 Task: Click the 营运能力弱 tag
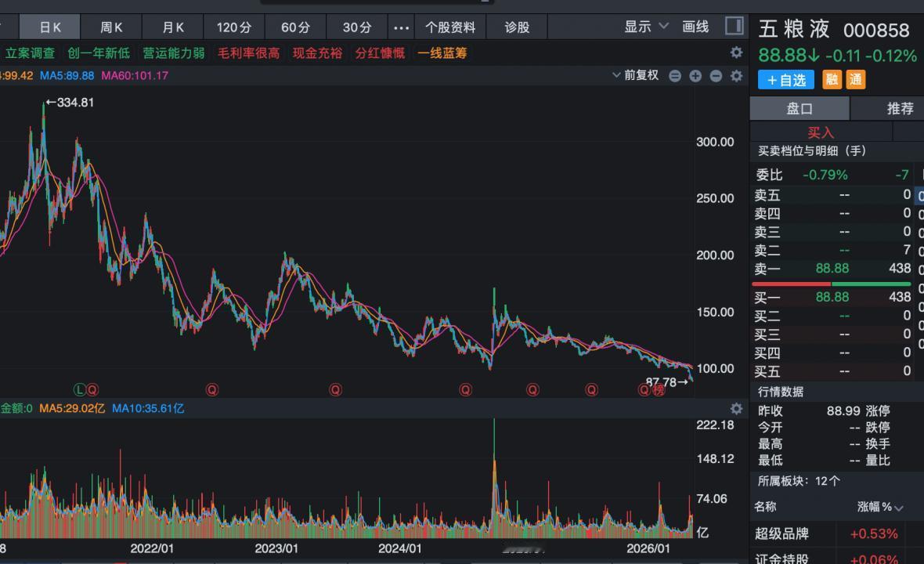pos(174,53)
